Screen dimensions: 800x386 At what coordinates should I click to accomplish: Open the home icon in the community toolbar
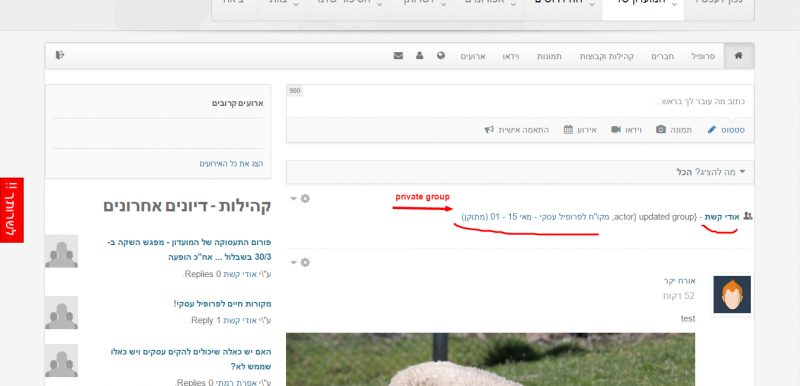pos(738,56)
